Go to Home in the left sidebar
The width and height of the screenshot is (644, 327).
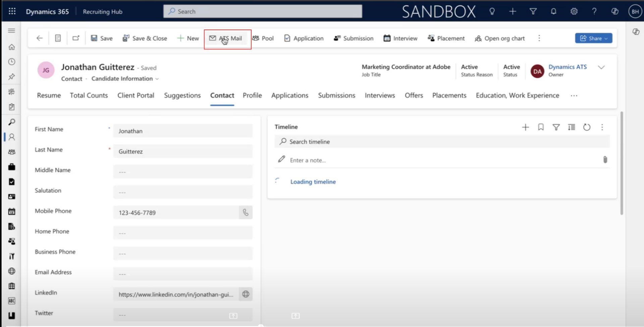[x=11, y=47]
